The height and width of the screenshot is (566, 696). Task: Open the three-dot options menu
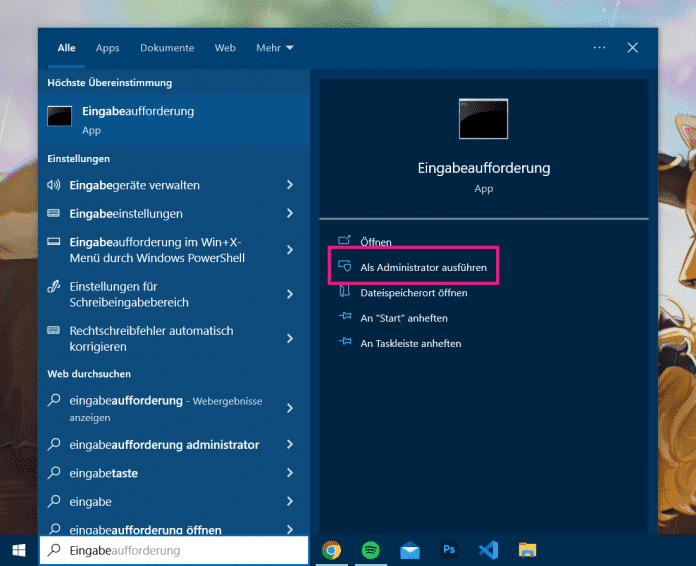point(599,48)
